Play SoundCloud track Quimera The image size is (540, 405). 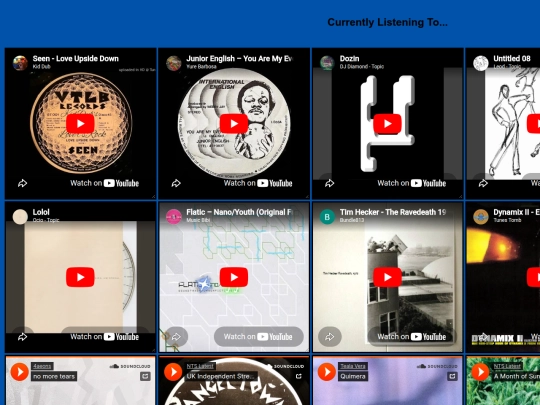click(327, 372)
